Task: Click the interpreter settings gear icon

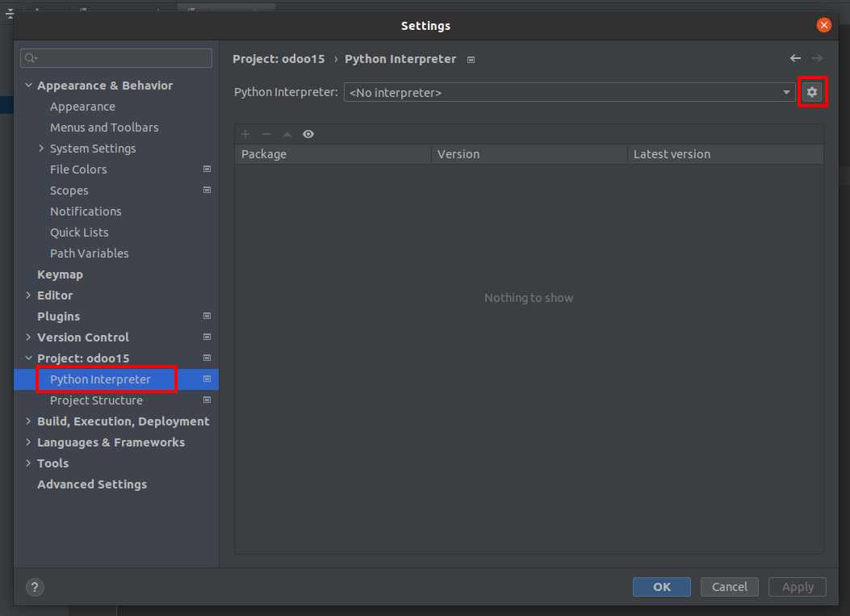Action: click(x=812, y=93)
